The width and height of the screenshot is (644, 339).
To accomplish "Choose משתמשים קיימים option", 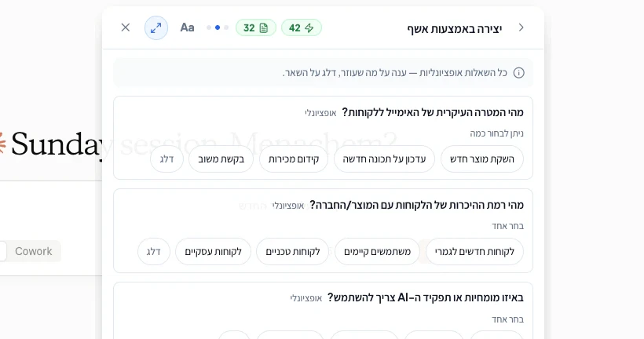I will click(x=378, y=252).
